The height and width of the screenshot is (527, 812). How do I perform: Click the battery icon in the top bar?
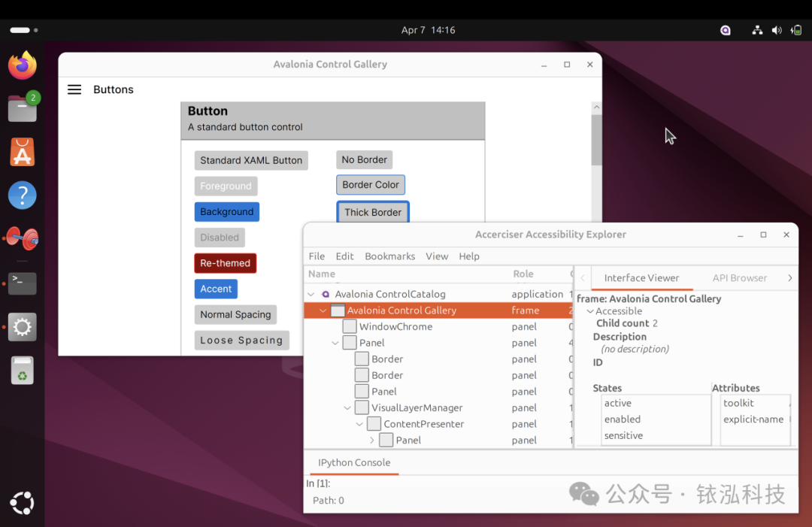(x=796, y=30)
